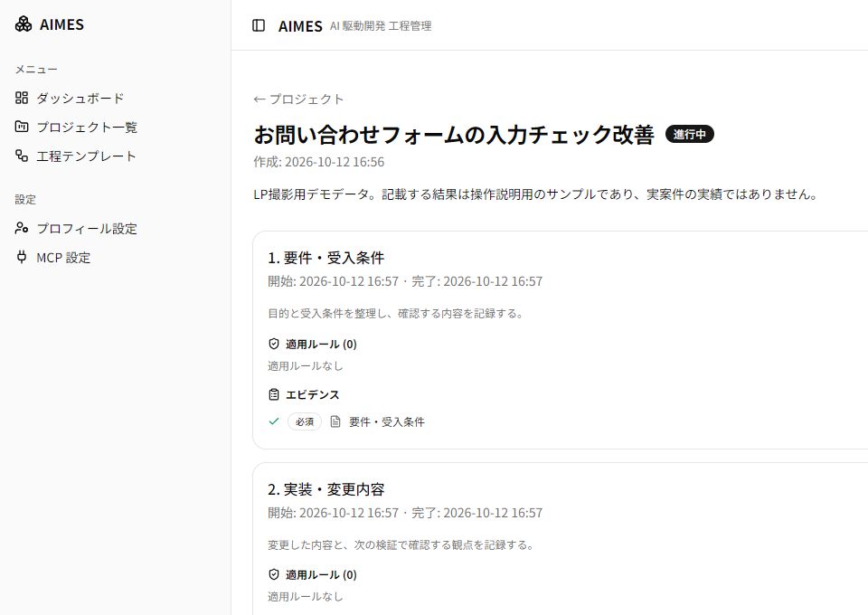Click step 2 description 変更した内容と
The image size is (868, 615).
[x=401, y=544]
